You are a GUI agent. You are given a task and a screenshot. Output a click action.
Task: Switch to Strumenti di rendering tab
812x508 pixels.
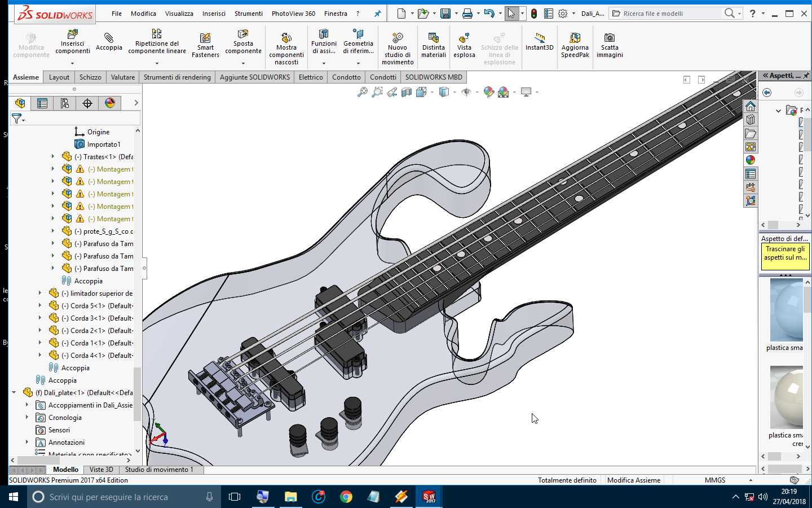pyautogui.click(x=177, y=77)
